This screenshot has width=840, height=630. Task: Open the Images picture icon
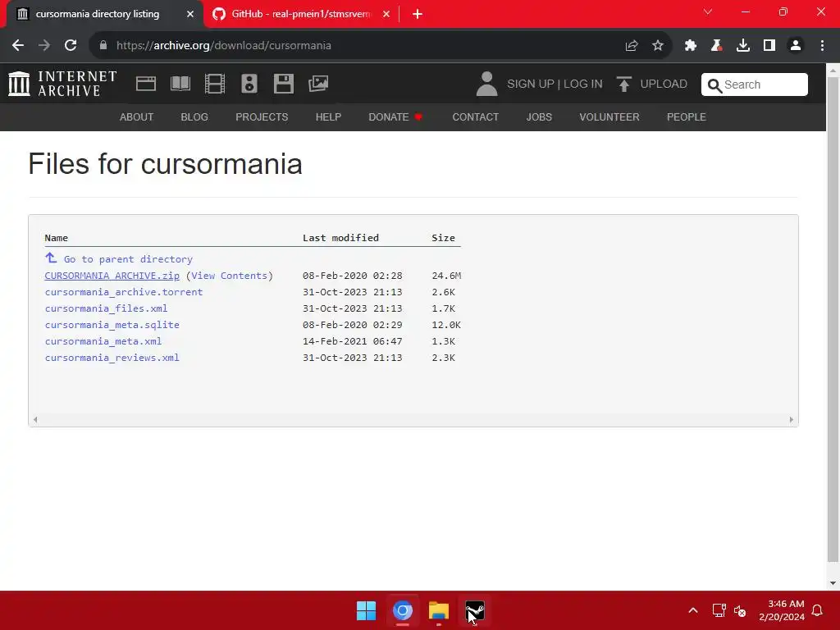click(318, 84)
